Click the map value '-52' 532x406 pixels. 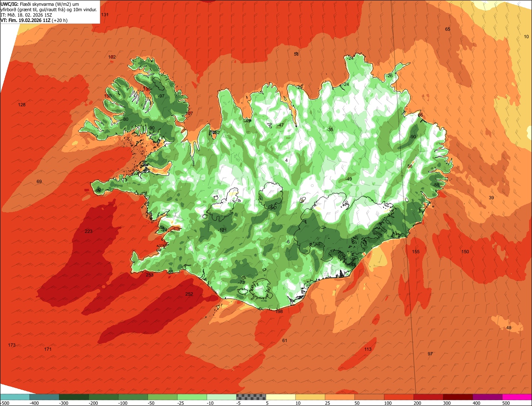(216, 132)
